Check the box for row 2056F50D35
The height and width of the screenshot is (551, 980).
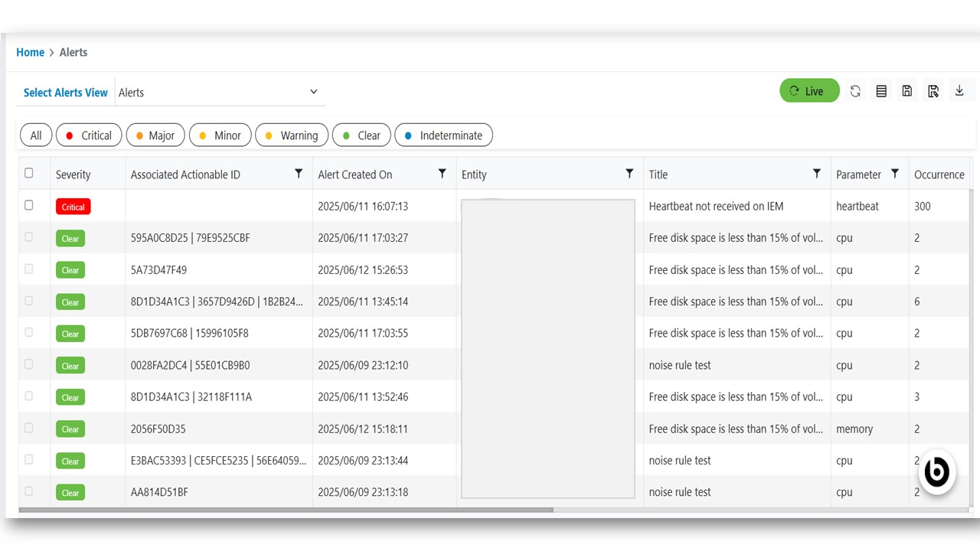click(29, 428)
